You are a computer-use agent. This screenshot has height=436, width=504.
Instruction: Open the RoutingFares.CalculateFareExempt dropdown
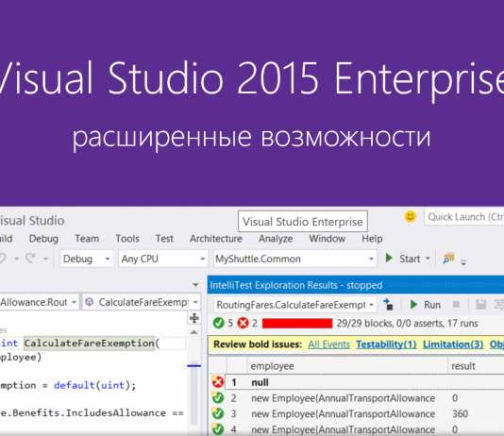[295, 304]
